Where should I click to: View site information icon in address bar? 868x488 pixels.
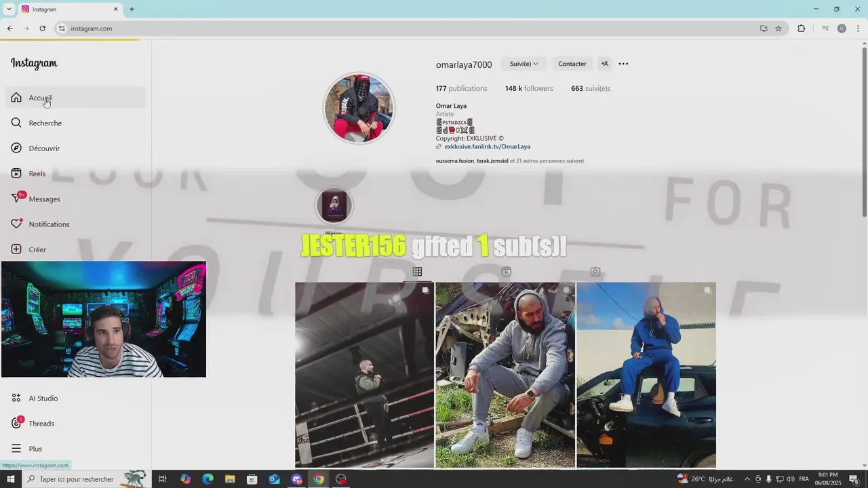[x=62, y=28]
